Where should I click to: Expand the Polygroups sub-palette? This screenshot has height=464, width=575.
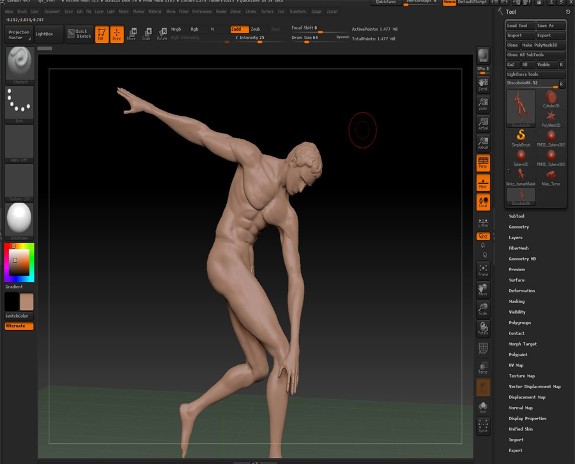tap(520, 322)
